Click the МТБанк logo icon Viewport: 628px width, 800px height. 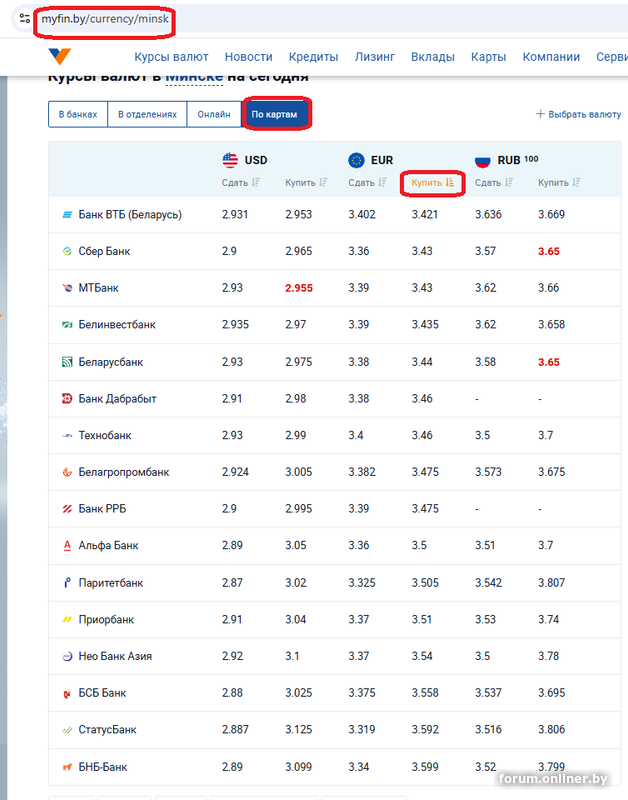pos(67,288)
